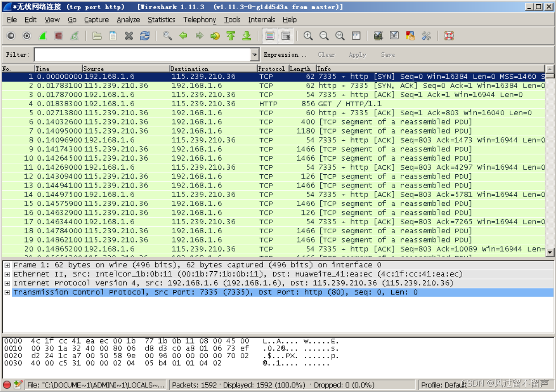Image resolution: width=556 pixels, height=392 pixels.
Task: Stop the running capture
Action: [58, 36]
